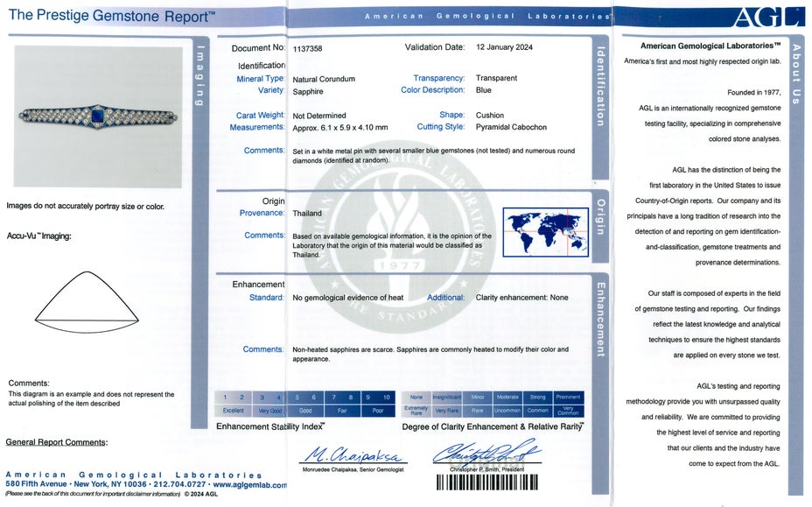Click the 'Blue' color description value
This screenshot has height=507, width=812.
484,90
